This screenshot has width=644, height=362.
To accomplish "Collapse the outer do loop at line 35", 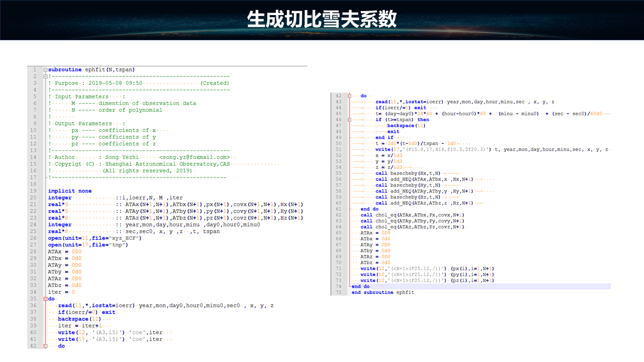I will [45, 299].
